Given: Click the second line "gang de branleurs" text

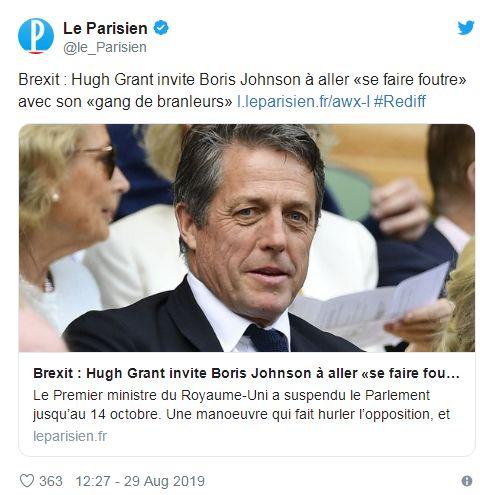Looking at the screenshot, I should [x=159, y=101].
